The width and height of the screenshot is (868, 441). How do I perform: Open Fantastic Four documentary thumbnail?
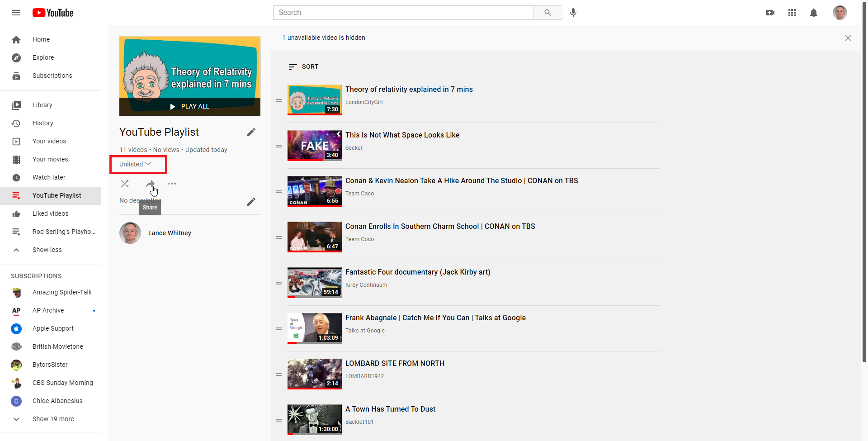click(315, 283)
